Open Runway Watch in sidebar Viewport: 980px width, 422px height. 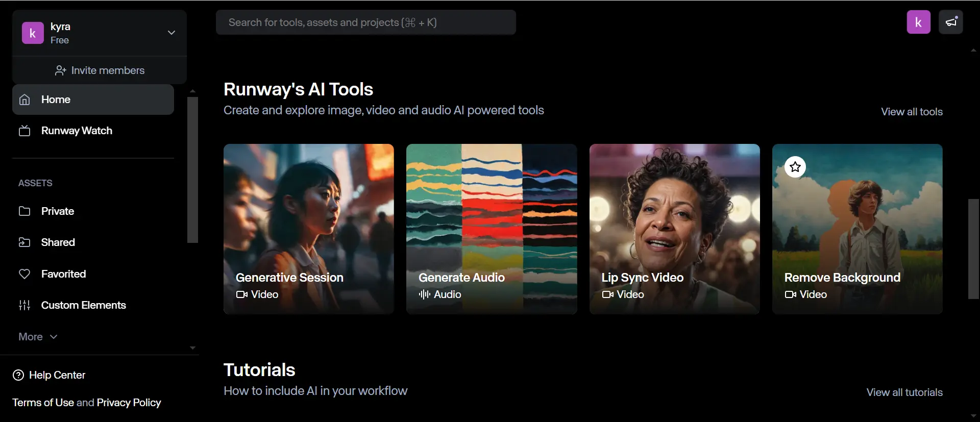(x=93, y=131)
